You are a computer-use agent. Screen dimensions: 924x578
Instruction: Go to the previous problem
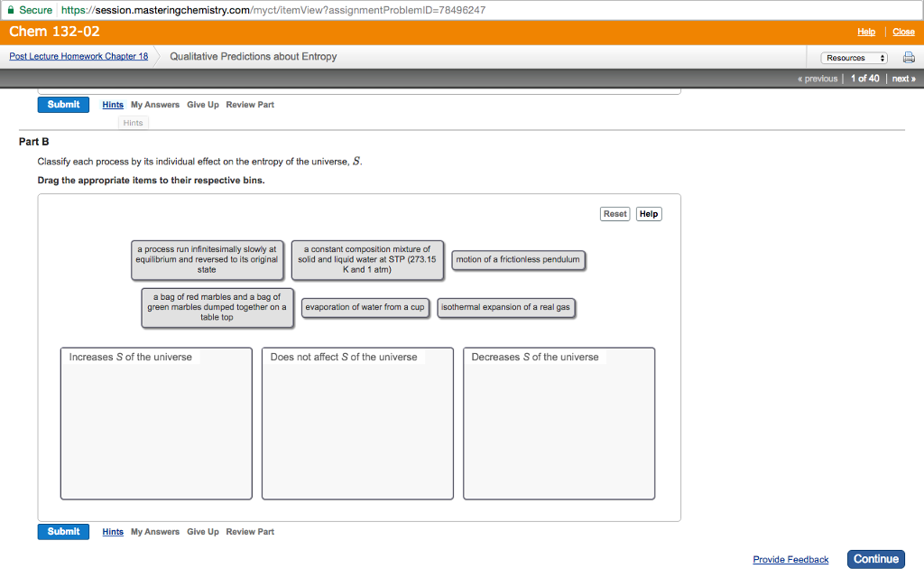coord(818,79)
